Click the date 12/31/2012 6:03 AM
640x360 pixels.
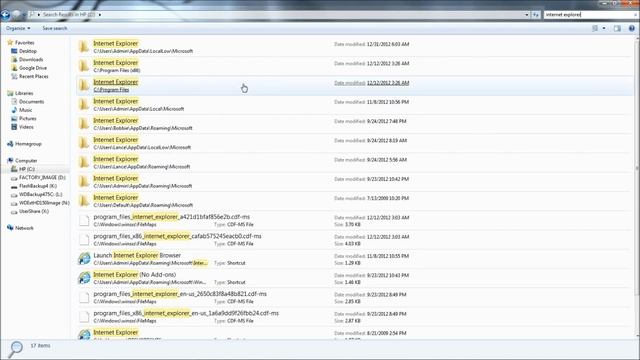pyautogui.click(x=388, y=44)
